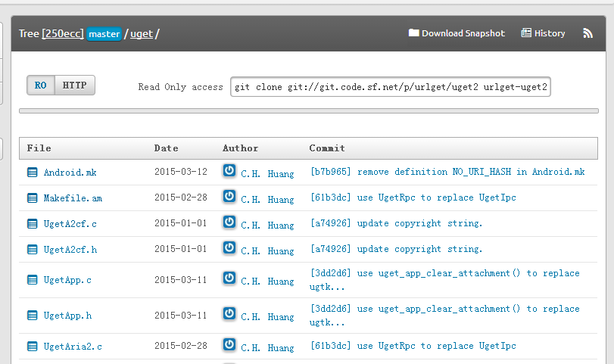Click the horizontal bar below access field
The height and width of the screenshot is (364, 614).
pyautogui.click(x=309, y=111)
